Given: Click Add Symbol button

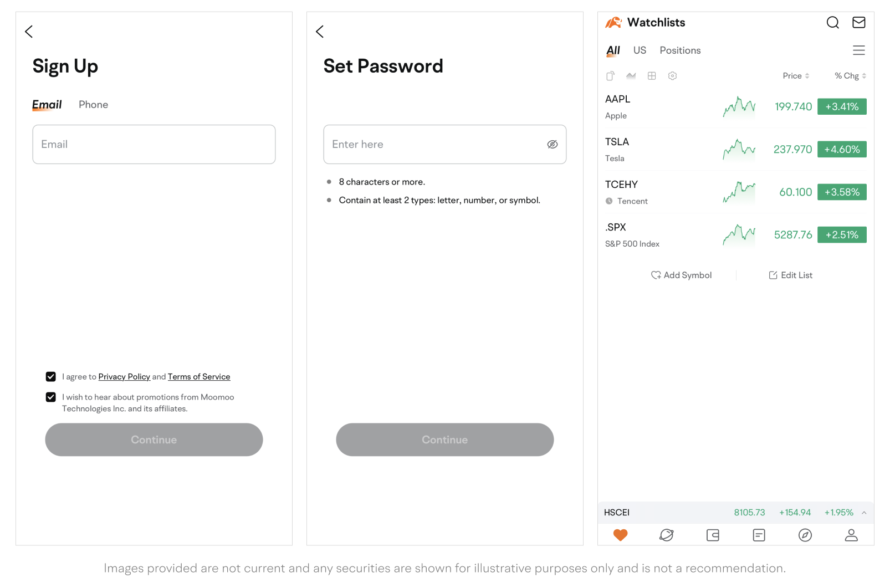Looking at the screenshot, I should click(x=682, y=275).
